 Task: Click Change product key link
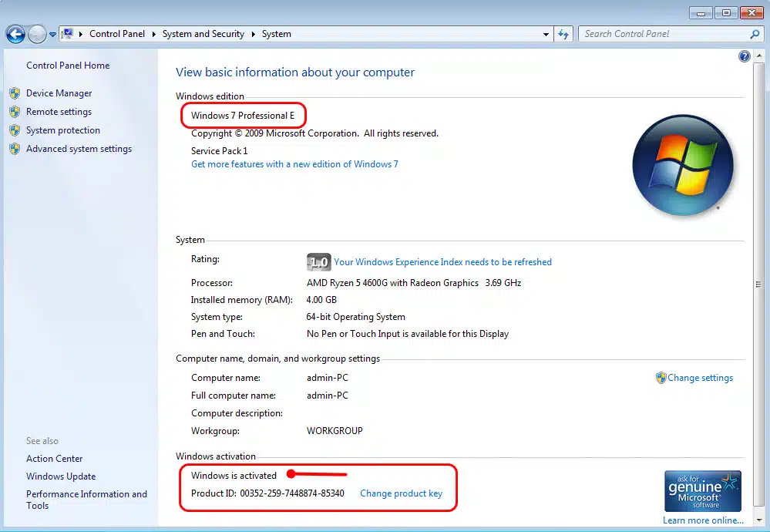(402, 493)
